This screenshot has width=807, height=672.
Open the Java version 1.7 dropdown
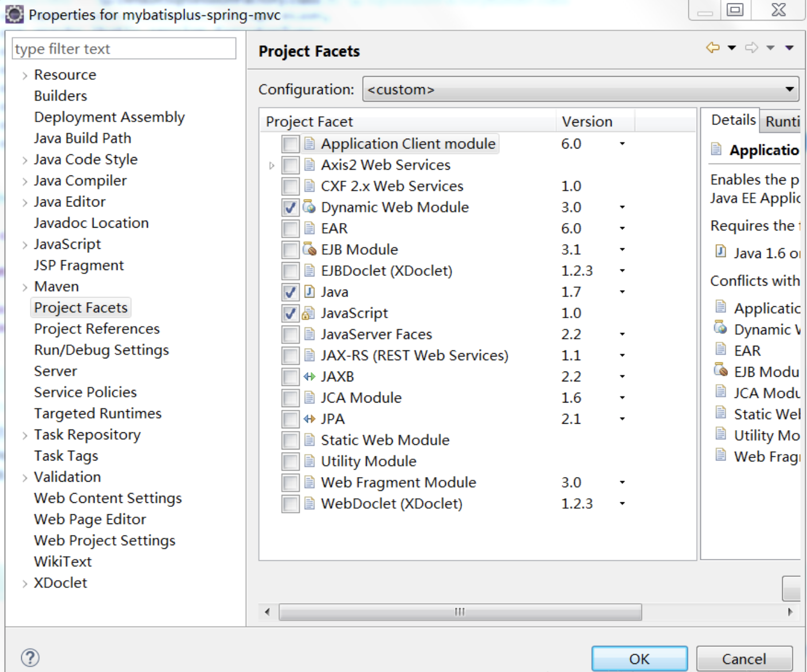[x=622, y=292]
